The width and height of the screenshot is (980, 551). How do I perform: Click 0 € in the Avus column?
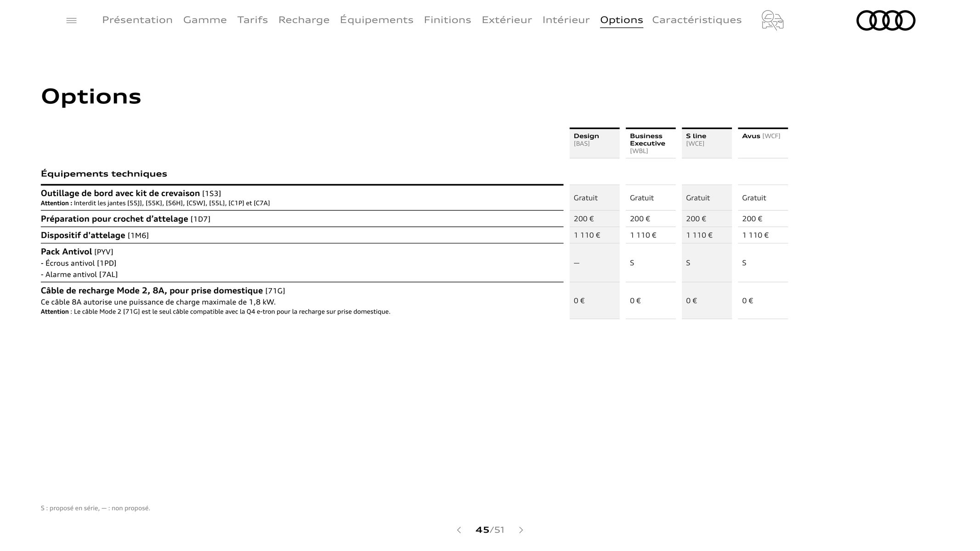(748, 301)
